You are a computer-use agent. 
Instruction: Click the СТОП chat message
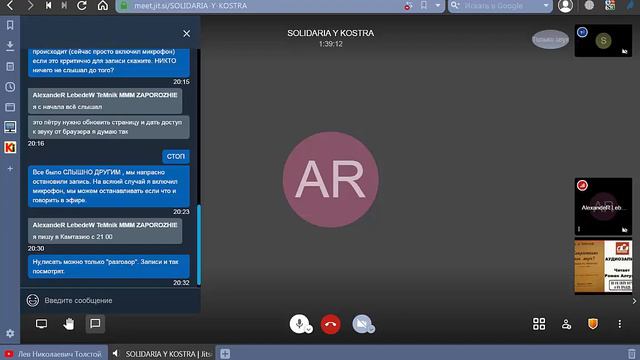tap(176, 156)
